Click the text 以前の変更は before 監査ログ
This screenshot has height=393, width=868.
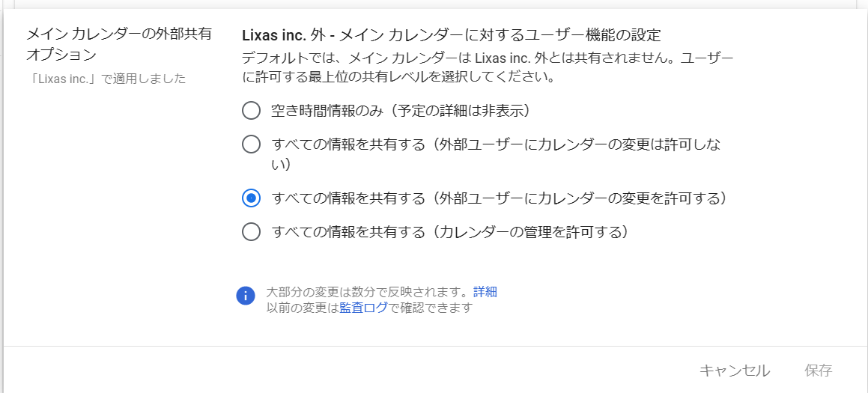(x=303, y=308)
